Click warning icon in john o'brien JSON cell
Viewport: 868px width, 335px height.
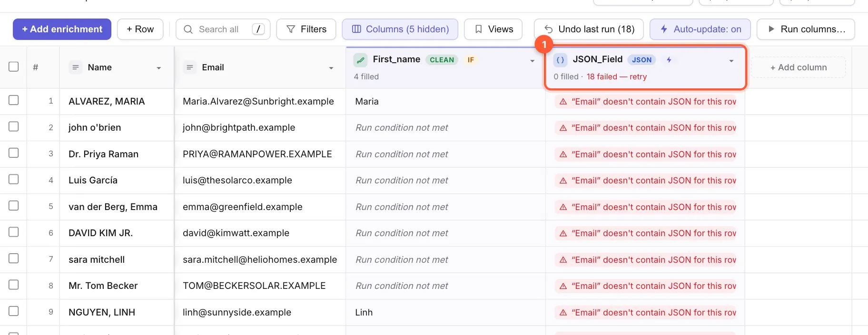(563, 128)
